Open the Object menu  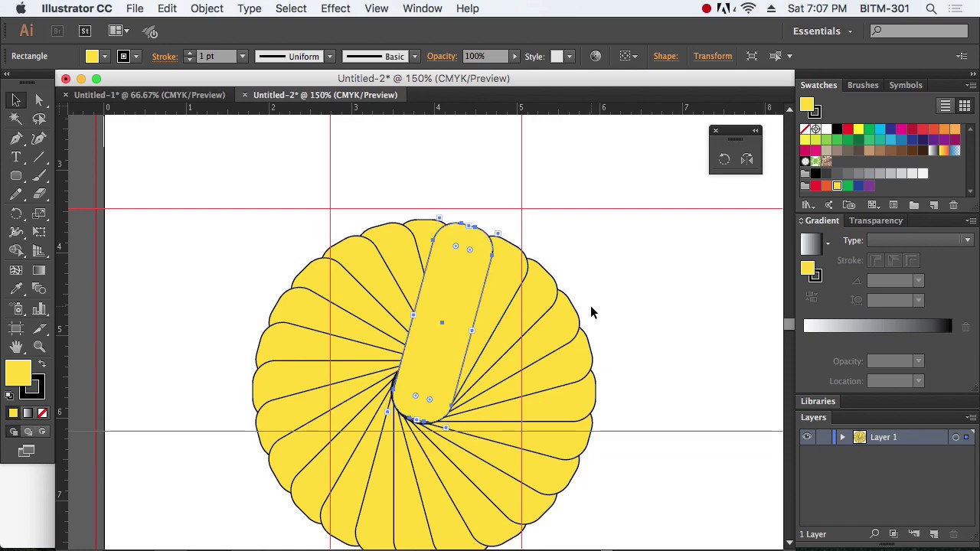tap(207, 8)
